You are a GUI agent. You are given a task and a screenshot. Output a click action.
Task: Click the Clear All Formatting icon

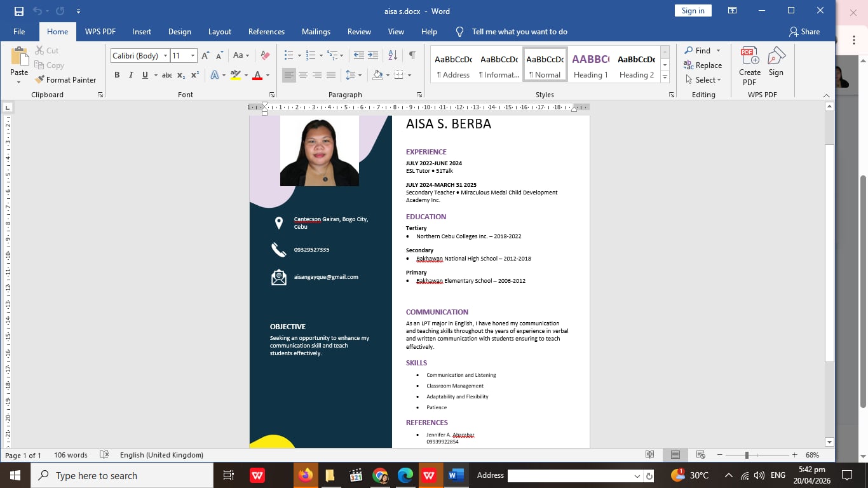click(266, 56)
